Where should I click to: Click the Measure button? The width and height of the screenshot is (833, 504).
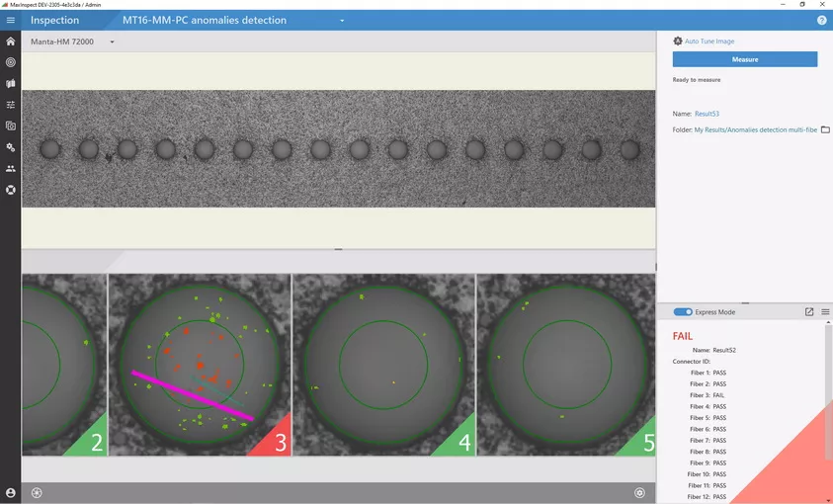[745, 59]
